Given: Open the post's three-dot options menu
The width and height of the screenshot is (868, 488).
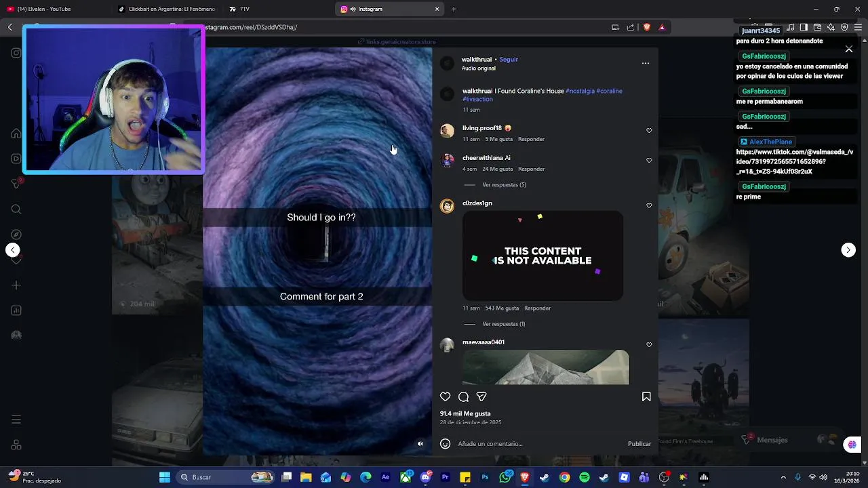Looking at the screenshot, I should (x=646, y=63).
